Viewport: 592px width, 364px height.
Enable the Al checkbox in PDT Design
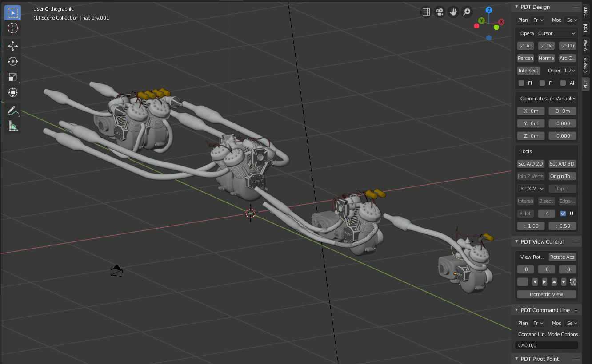563,83
